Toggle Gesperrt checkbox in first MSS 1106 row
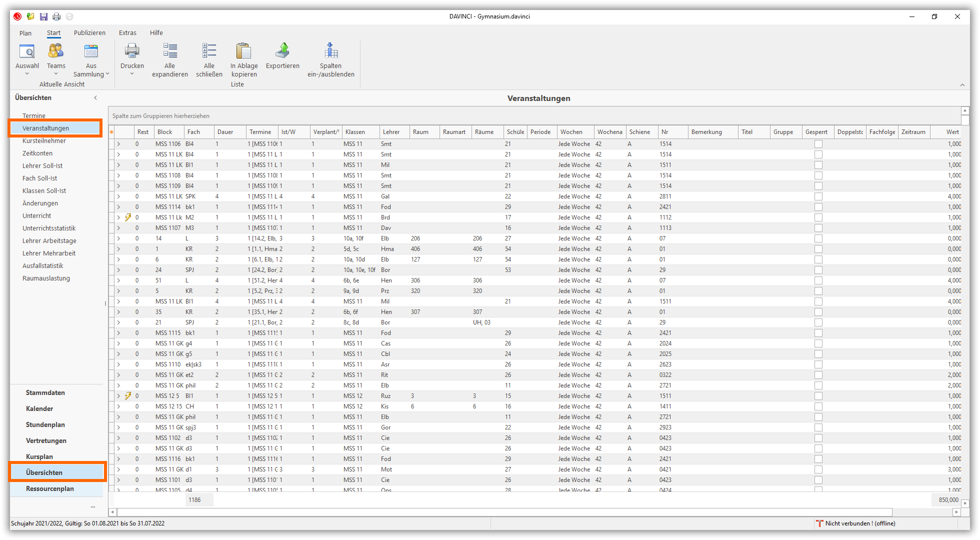The image size is (980, 540). point(818,144)
